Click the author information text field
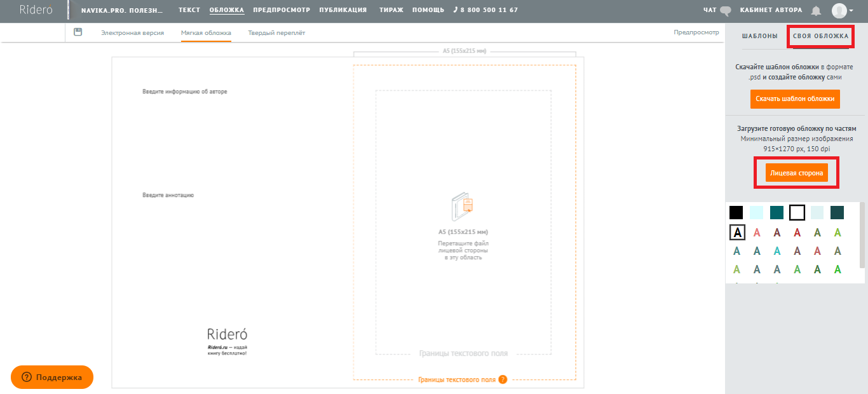Screen dimensions: 868x394 pos(185,92)
